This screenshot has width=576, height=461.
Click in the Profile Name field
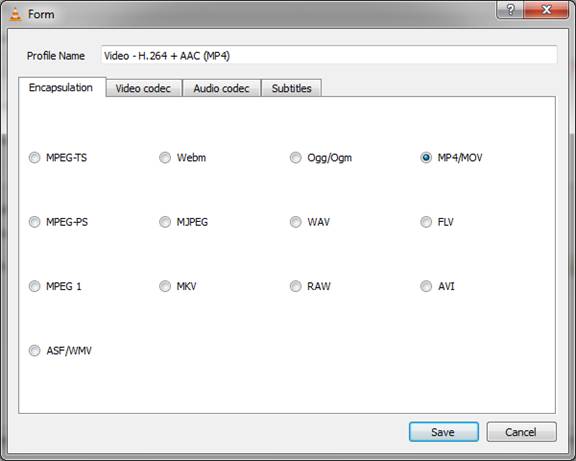click(x=329, y=55)
